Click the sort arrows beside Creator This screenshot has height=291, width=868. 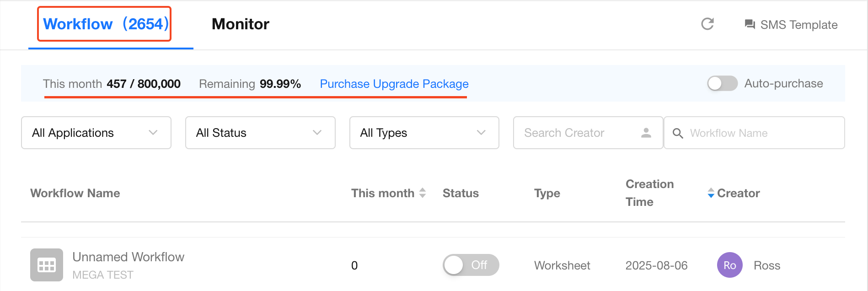pyautogui.click(x=711, y=193)
